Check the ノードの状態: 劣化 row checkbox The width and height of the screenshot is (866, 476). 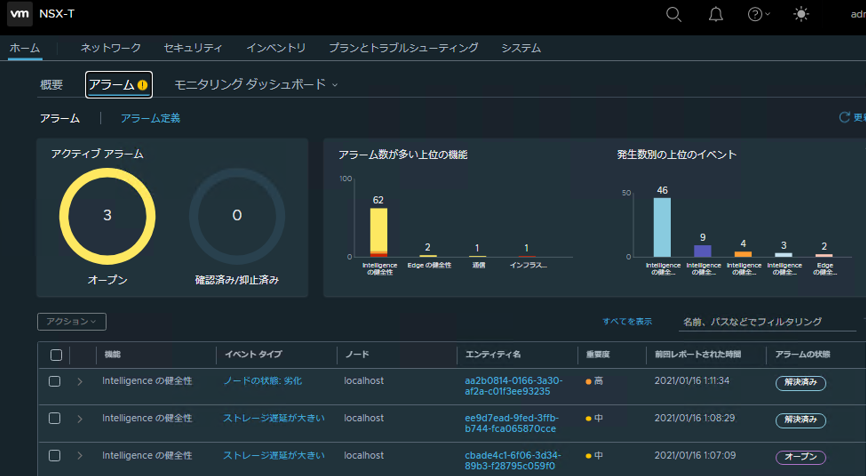pyautogui.click(x=54, y=381)
